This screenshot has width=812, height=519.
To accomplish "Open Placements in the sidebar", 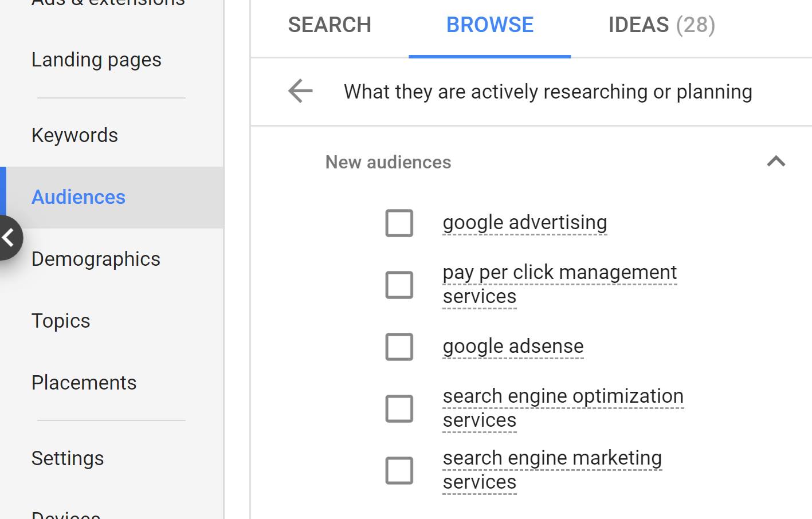I will click(84, 383).
